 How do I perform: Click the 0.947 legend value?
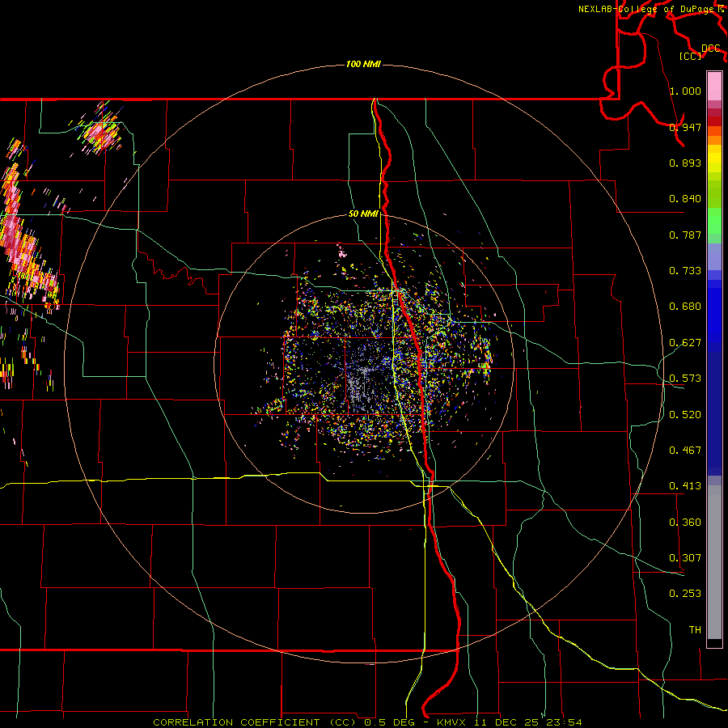[x=685, y=127]
